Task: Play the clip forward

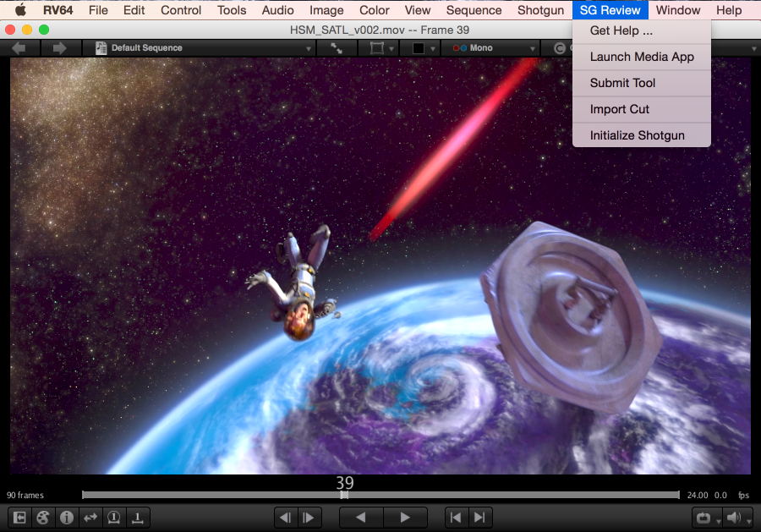Action: pyautogui.click(x=405, y=518)
